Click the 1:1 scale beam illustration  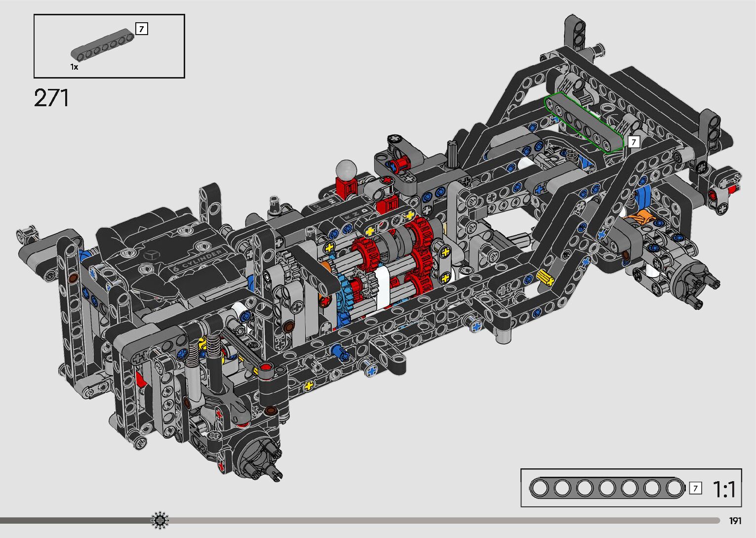(x=607, y=488)
